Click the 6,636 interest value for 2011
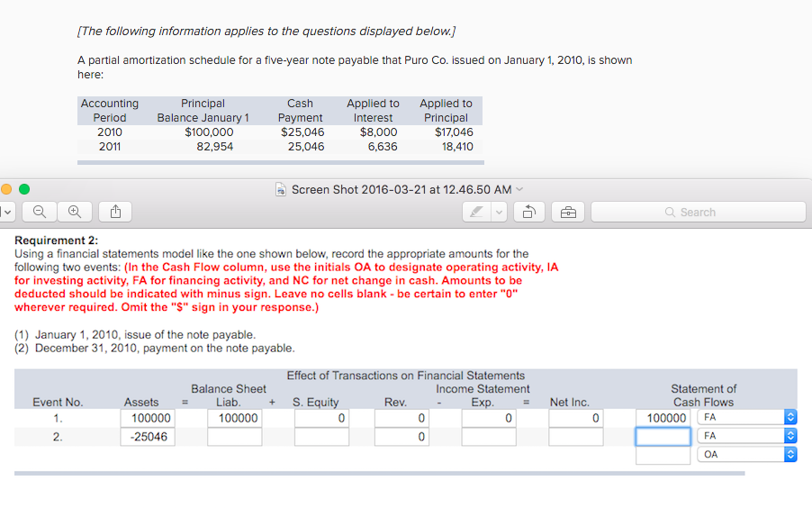Image resolution: width=812 pixels, height=517 pixels. click(x=383, y=147)
